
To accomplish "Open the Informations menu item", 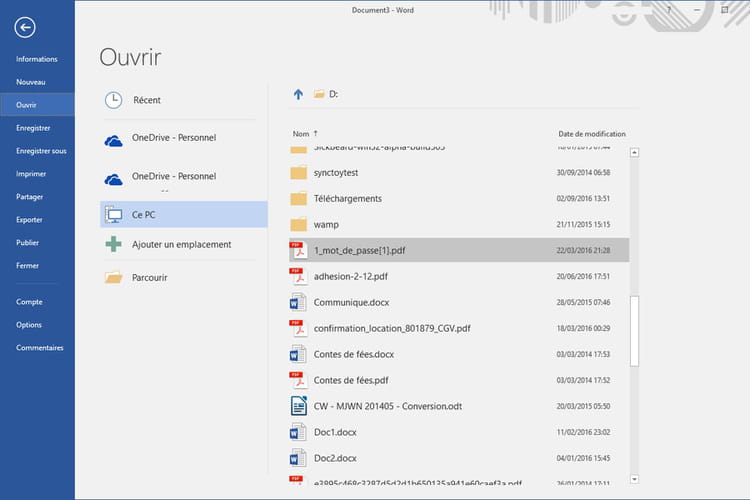I will pos(37,59).
